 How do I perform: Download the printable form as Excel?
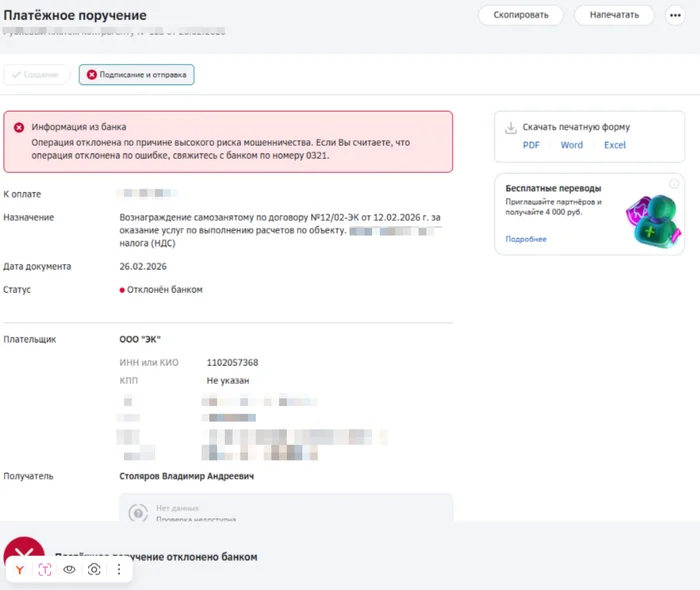coord(614,145)
